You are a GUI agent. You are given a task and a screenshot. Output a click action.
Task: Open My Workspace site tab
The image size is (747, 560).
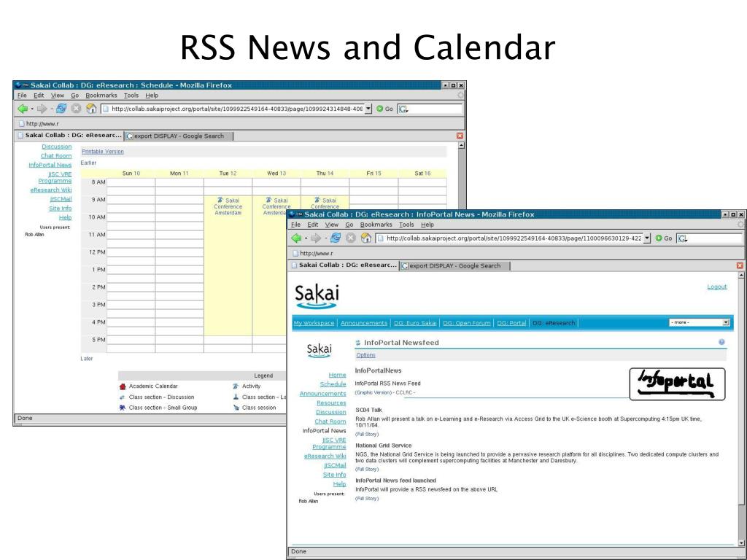(314, 323)
